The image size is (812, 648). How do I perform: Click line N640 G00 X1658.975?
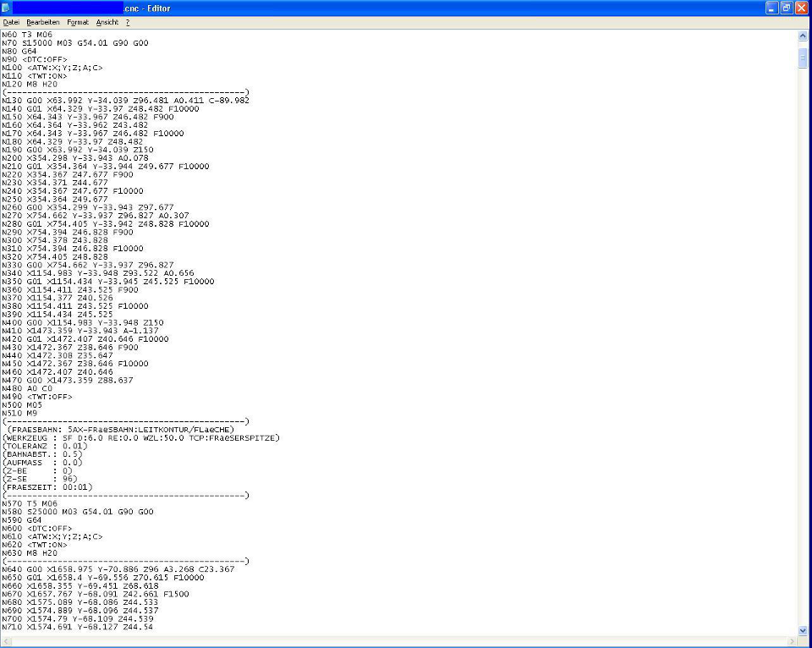[x=118, y=569]
